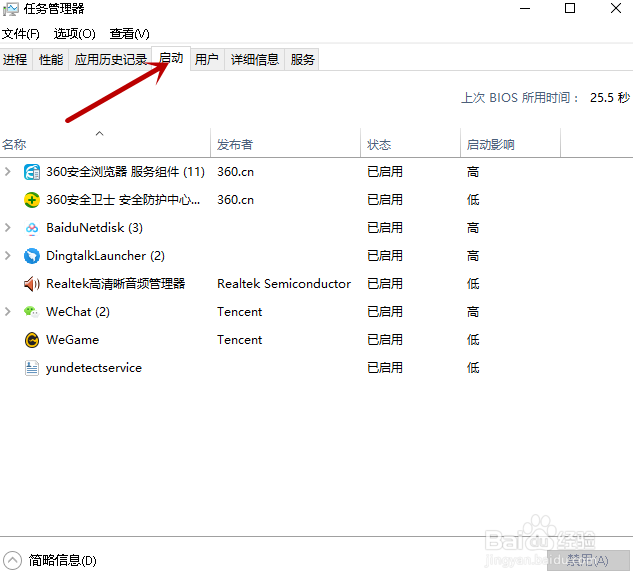Open the 文件(F) menu
633x582 pixels.
pyautogui.click(x=21, y=34)
